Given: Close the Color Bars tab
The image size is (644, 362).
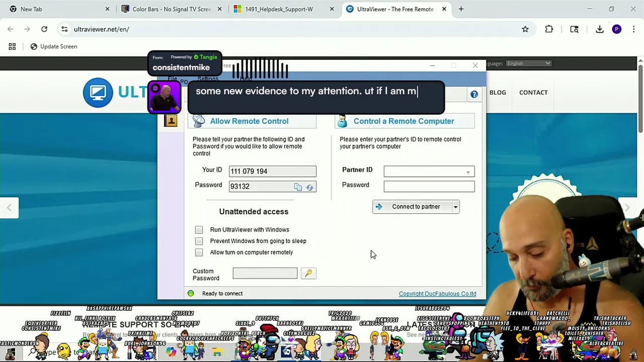Looking at the screenshot, I should pyautogui.click(x=219, y=9).
